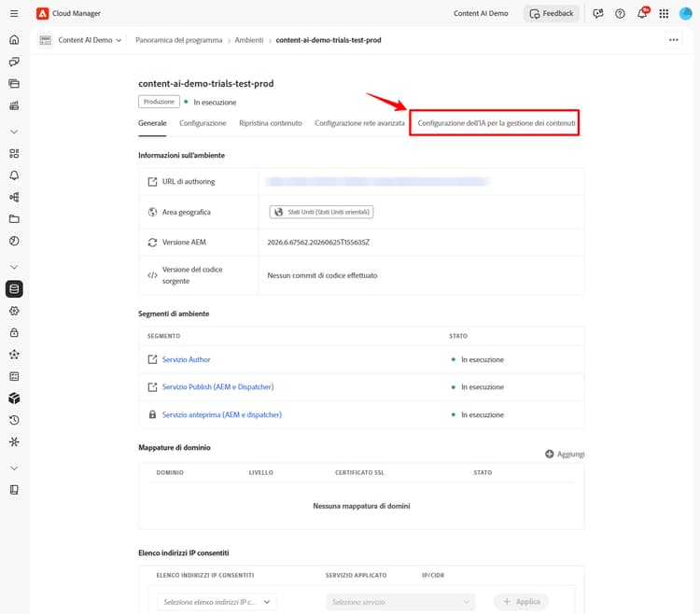
Task: Click the STATO column header in Segmenti
Action: (458, 336)
